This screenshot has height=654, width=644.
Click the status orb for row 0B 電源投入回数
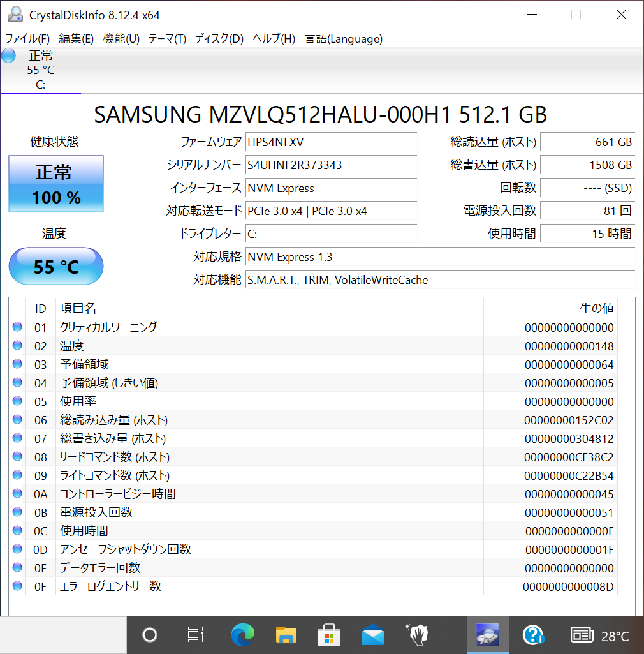pyautogui.click(x=17, y=512)
